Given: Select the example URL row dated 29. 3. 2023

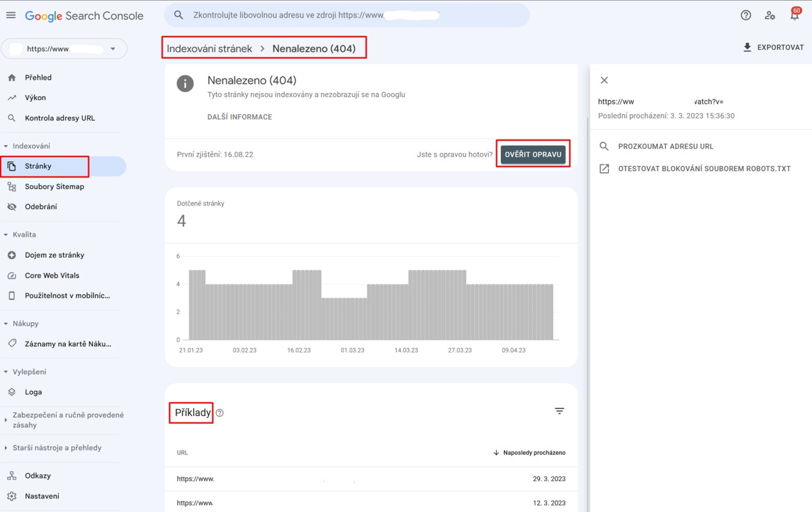Looking at the screenshot, I should click(x=371, y=479).
